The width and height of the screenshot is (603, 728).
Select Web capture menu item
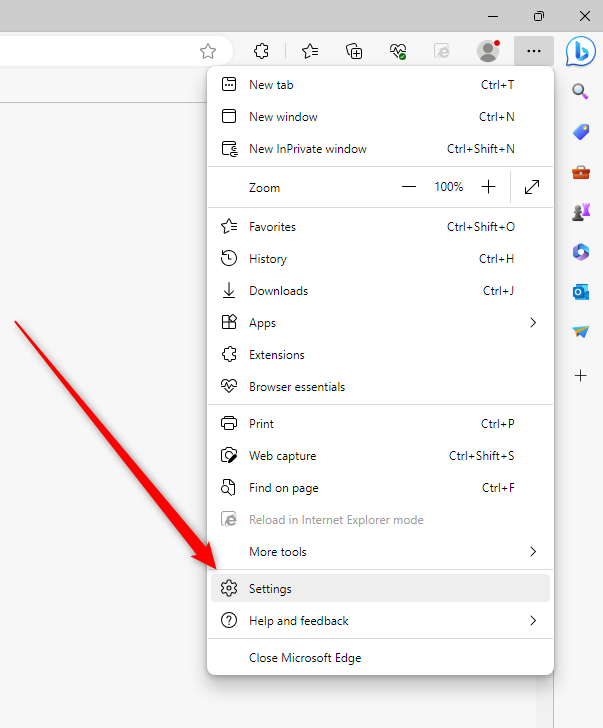coord(380,456)
